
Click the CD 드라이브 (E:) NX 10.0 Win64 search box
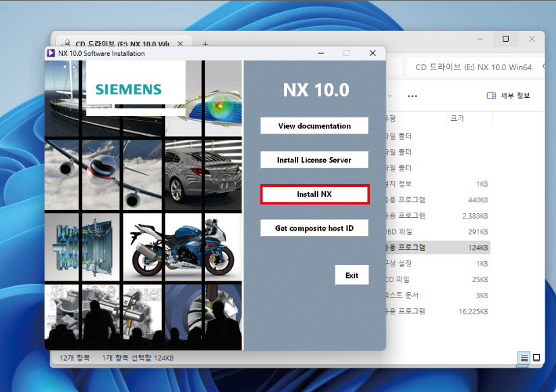475,67
